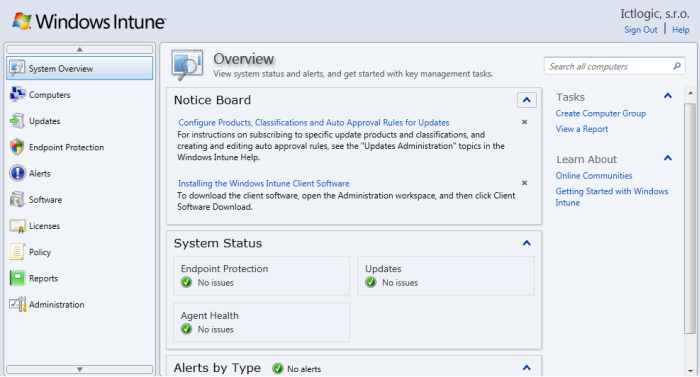Click the main scrollbar up arrow
The width and height of the screenshot is (700, 377).
(690, 93)
